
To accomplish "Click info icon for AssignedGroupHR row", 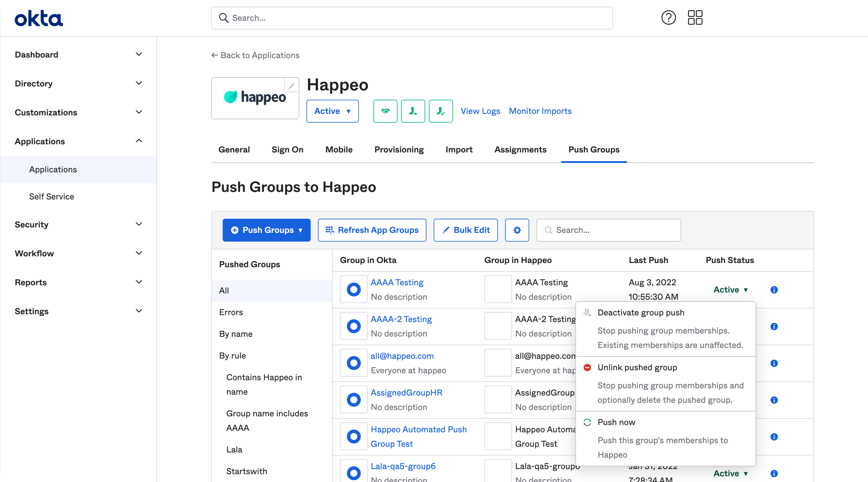I will pyautogui.click(x=774, y=400).
